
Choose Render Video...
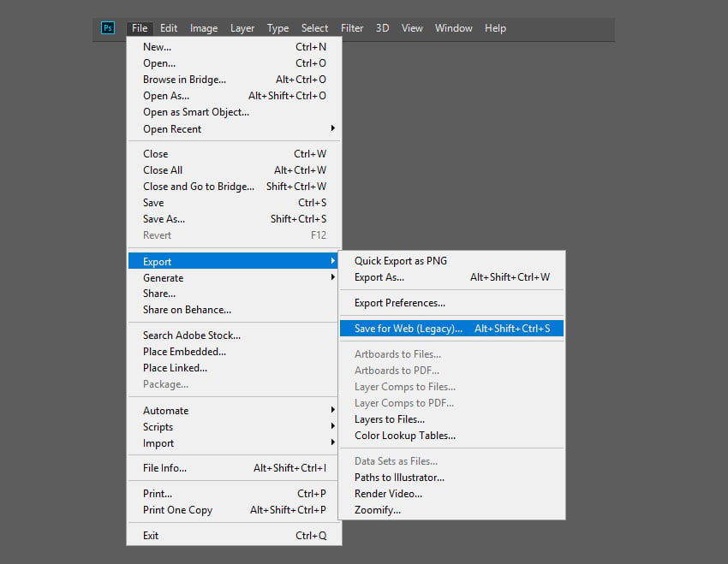pyautogui.click(x=451, y=494)
